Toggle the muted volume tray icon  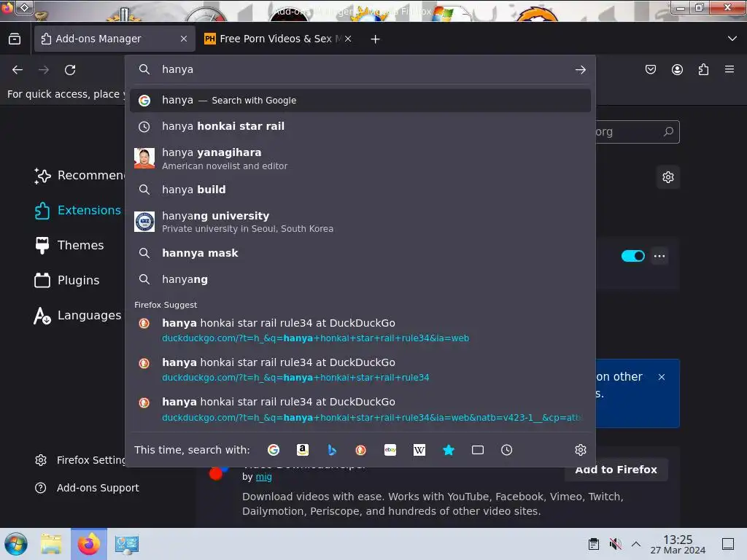point(615,544)
